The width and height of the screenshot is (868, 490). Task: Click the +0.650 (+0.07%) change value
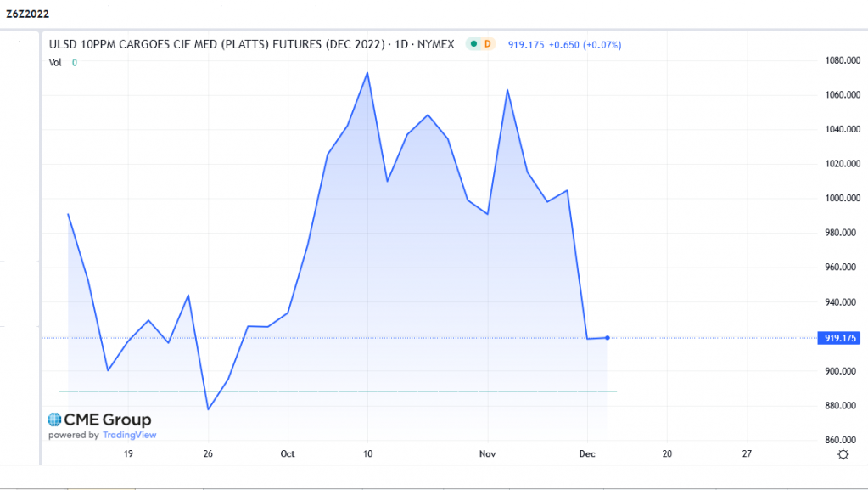coord(585,44)
